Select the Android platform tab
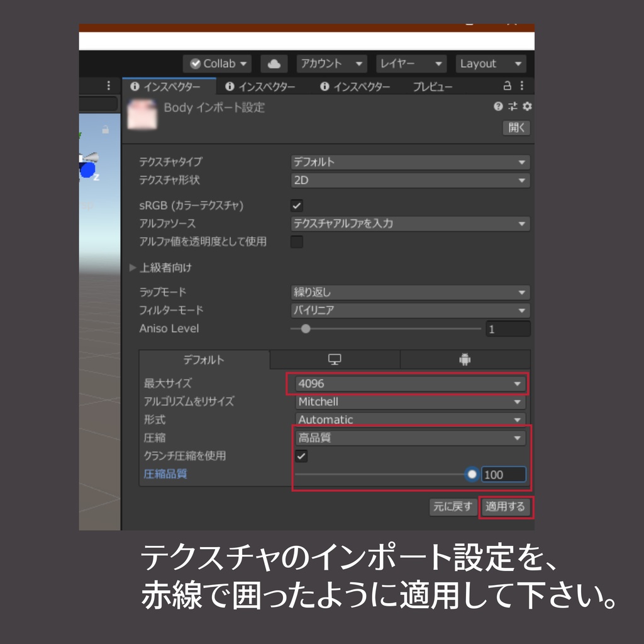644x644 pixels. click(x=465, y=359)
